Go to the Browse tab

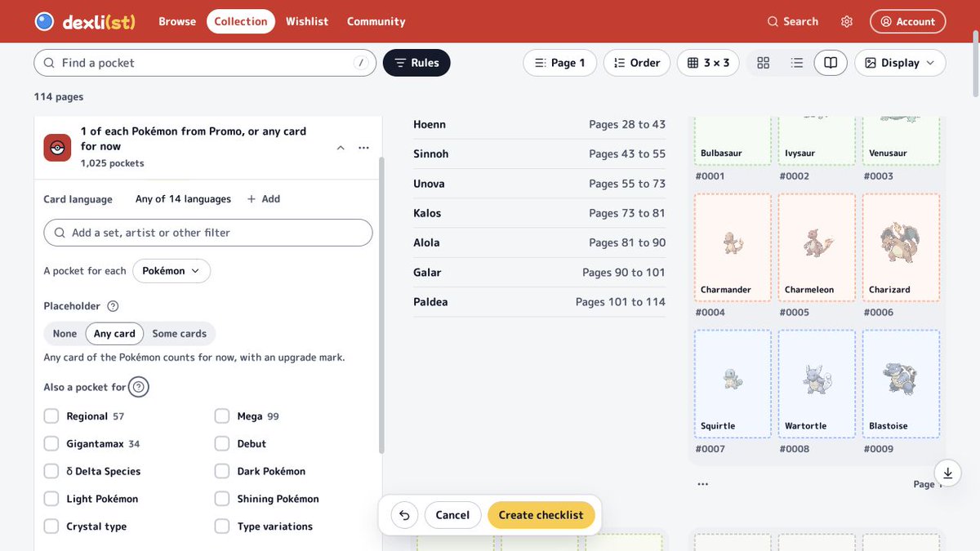[177, 21]
